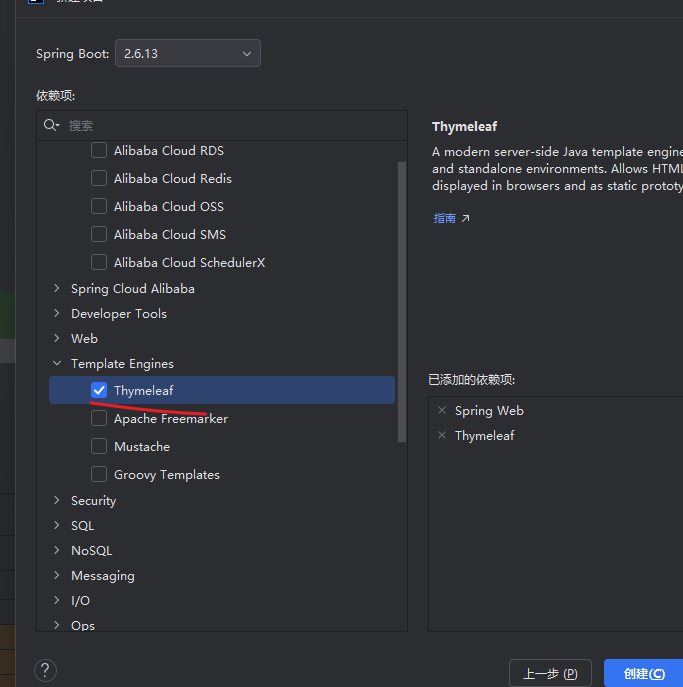This screenshot has width=683, height=687.
Task: Uncheck the Thymeleaf checkbox
Action: tap(99, 390)
